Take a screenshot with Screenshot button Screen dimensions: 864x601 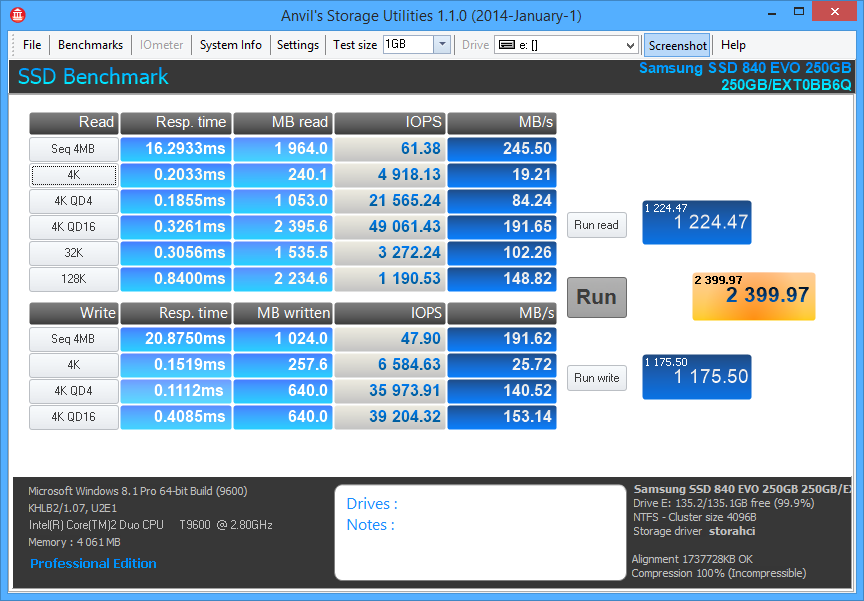677,45
